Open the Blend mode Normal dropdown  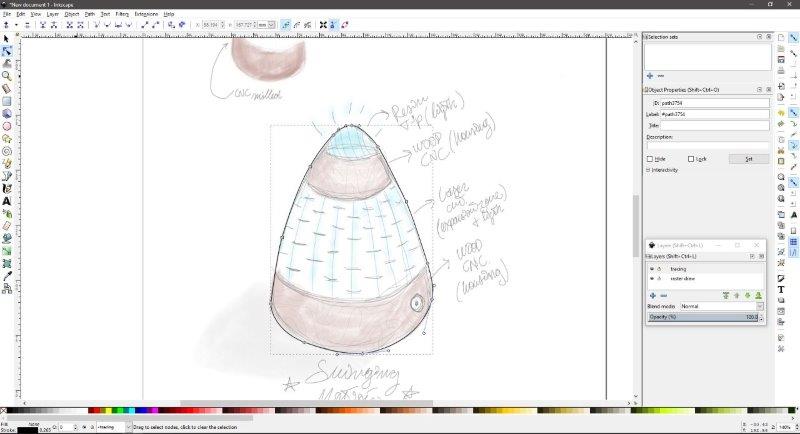tap(721, 306)
